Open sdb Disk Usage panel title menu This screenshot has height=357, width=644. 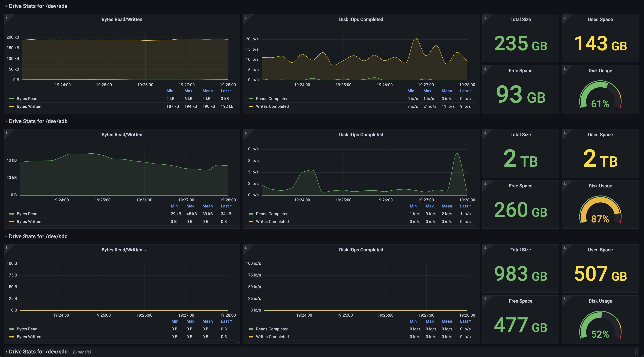[x=600, y=186]
